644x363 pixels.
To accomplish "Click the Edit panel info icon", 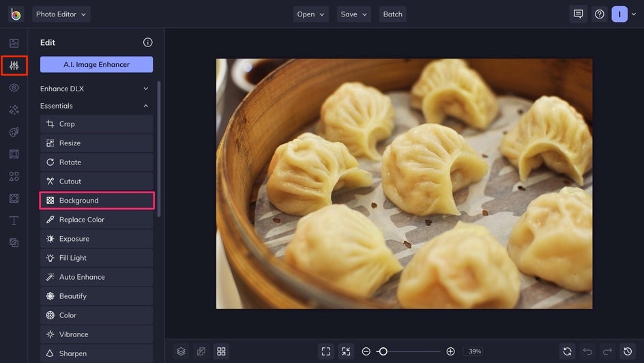I will coord(147,42).
